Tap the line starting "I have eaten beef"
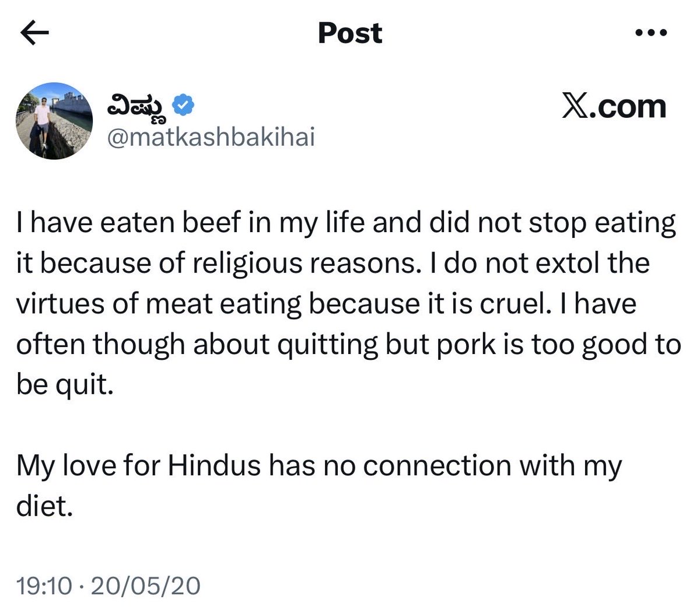Viewport: 700px width, 610px height. 346,224
